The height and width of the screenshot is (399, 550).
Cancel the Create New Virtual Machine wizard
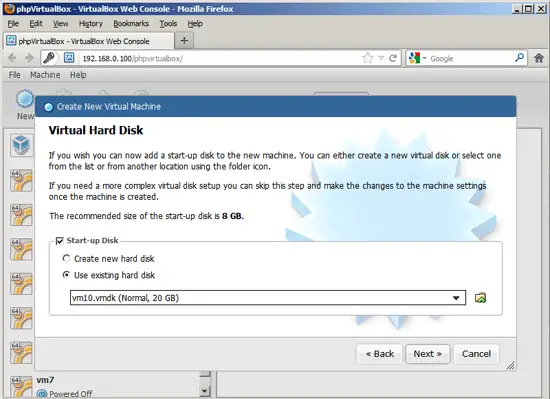coord(476,354)
